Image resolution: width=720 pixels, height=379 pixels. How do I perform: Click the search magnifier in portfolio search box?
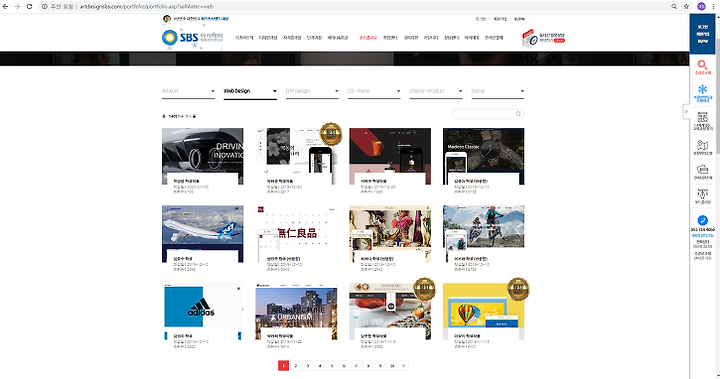point(518,114)
